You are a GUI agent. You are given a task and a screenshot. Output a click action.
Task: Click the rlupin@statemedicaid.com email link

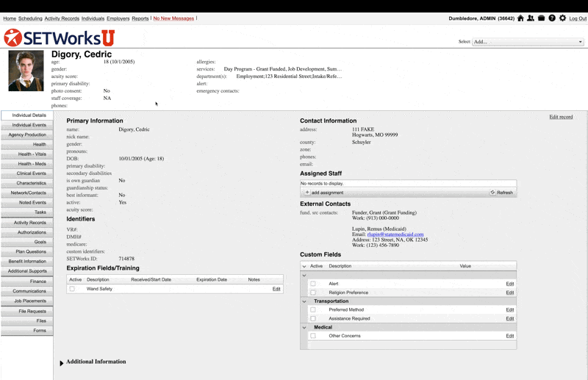395,234
